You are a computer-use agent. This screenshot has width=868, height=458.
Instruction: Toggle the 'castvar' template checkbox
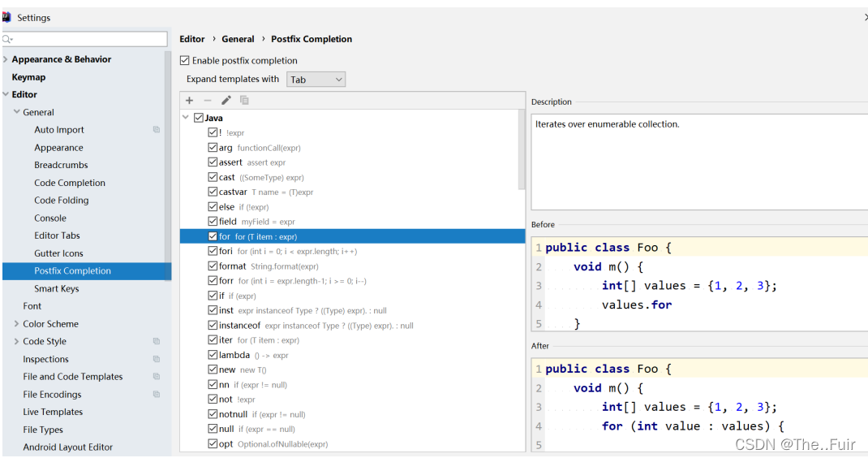point(213,192)
